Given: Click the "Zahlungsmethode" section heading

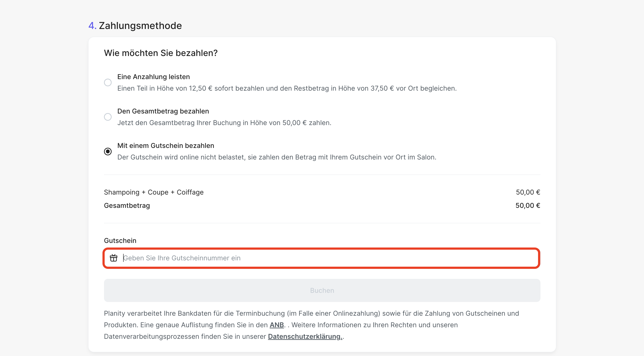Looking at the screenshot, I should tap(140, 25).
